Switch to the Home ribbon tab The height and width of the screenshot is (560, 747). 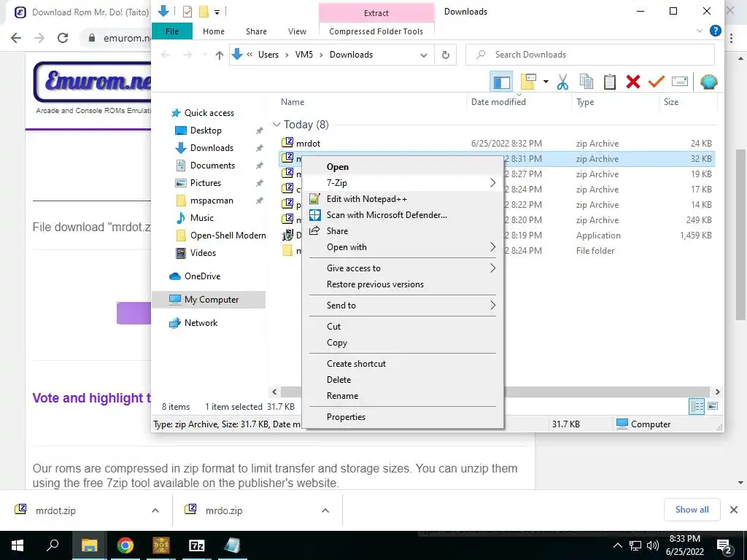click(x=214, y=31)
